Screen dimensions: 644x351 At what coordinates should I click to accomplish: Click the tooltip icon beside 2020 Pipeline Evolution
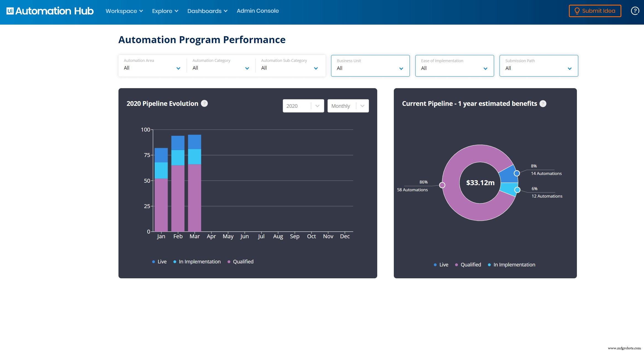pyautogui.click(x=204, y=103)
